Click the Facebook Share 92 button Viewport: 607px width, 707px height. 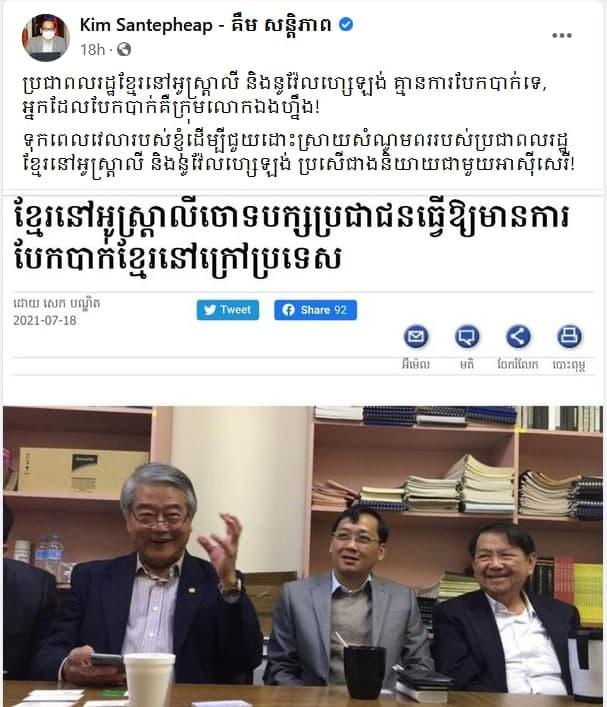click(x=315, y=310)
